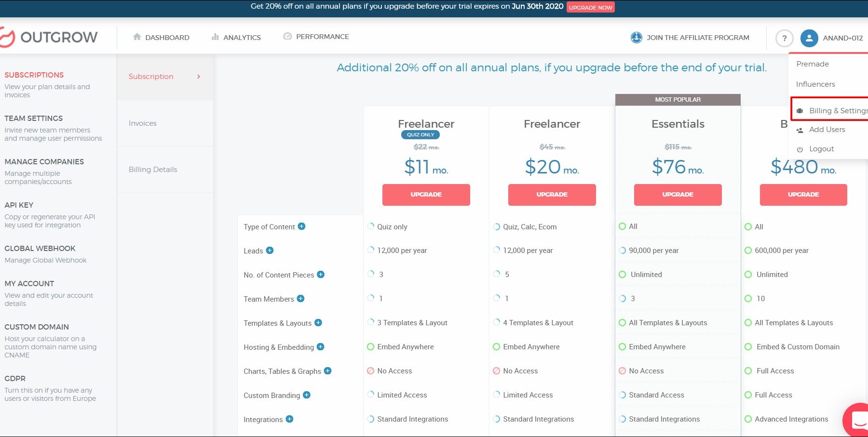Click the user avatar icon
The height and width of the screenshot is (437, 868).
tap(809, 38)
